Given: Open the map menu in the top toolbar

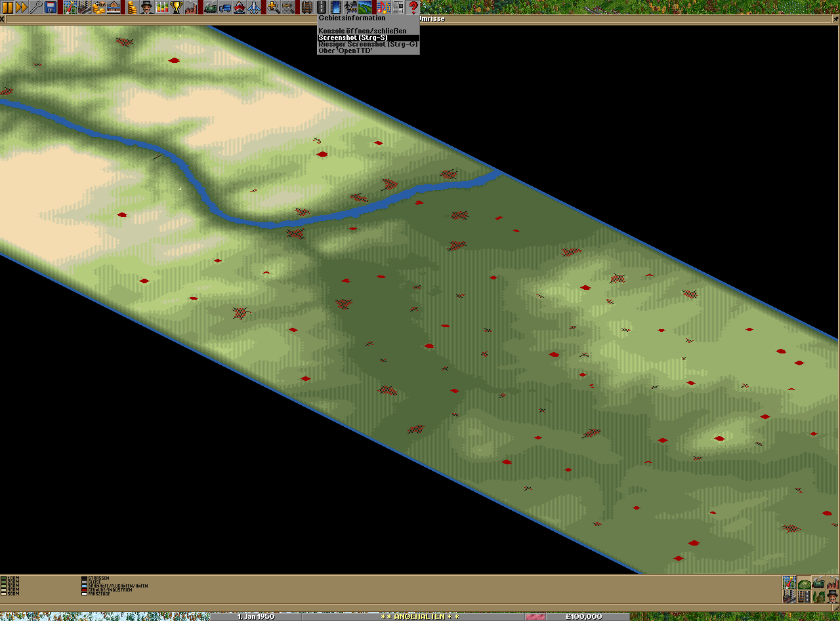Looking at the screenshot, I should click(x=72, y=7).
